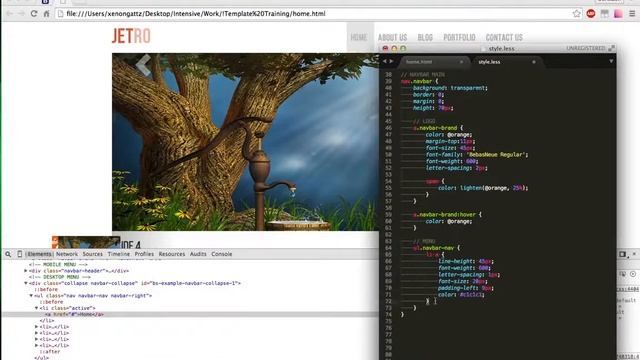This screenshot has height=360, width=640.
Task: Click the JETRO logo on the page
Action: [131, 36]
